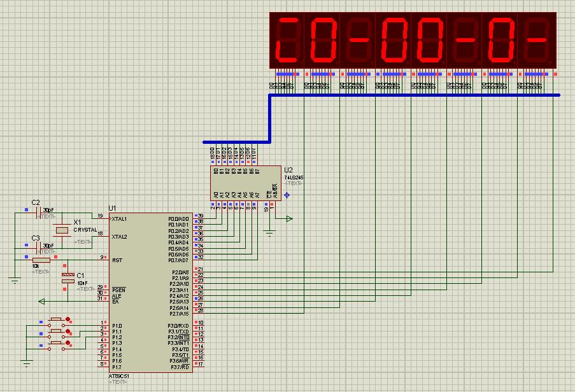Click the crystal X1 component symbol
Screen dimensions: 575x392
pos(62,230)
